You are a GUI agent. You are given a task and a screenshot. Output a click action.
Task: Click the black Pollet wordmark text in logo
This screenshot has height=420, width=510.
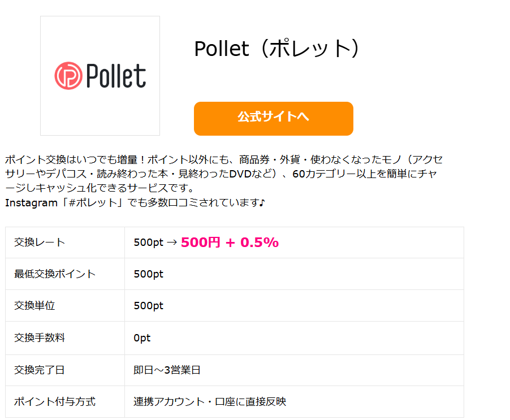116,76
